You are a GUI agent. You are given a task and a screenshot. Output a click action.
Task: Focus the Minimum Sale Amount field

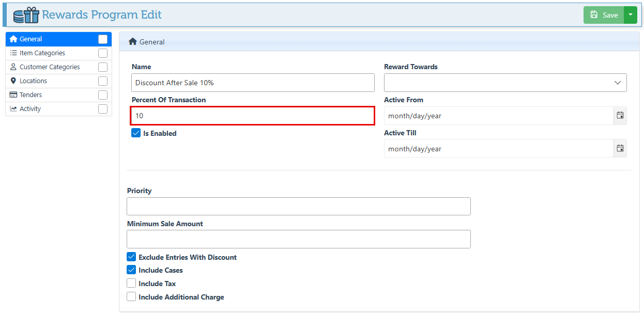coord(298,239)
